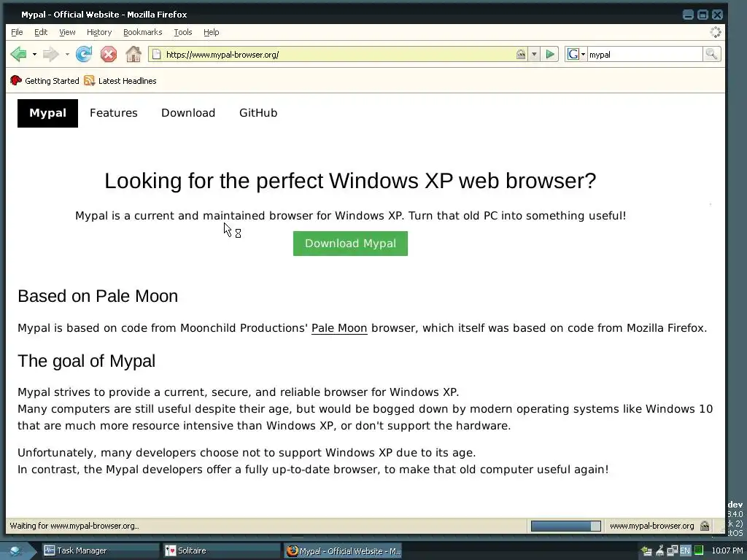
Task: Click the green Download Mypal button
Action: [350, 244]
